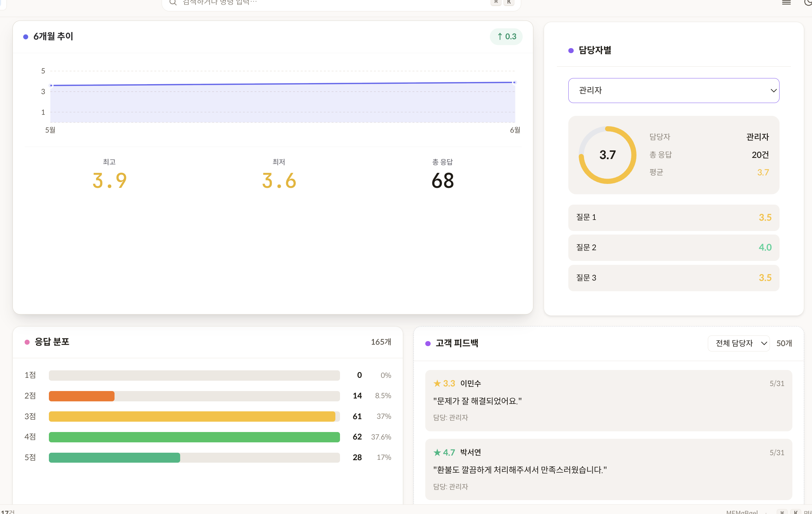The height and width of the screenshot is (514, 812).
Task: Click the 50개 feedback count
Action: click(x=784, y=343)
